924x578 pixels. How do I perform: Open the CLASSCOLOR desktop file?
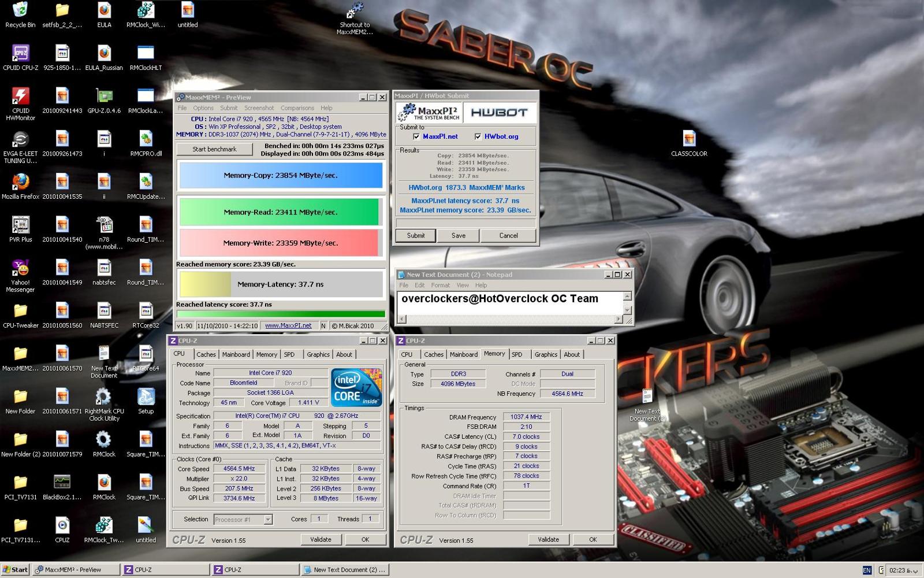point(689,143)
